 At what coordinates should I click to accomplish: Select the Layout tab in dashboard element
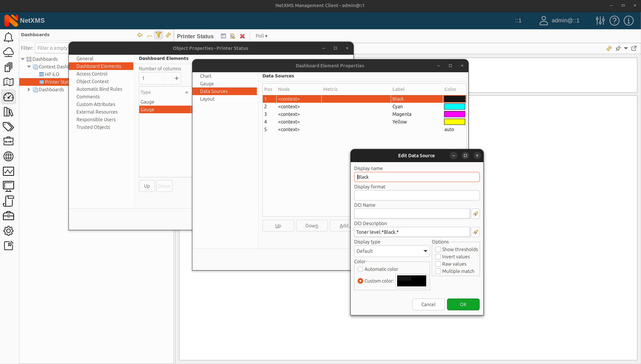coord(207,99)
